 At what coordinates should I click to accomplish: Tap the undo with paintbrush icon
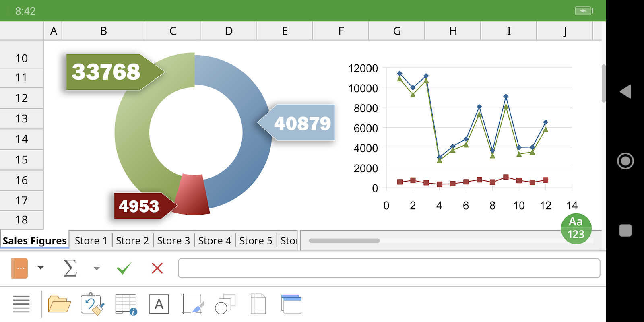[x=93, y=304]
